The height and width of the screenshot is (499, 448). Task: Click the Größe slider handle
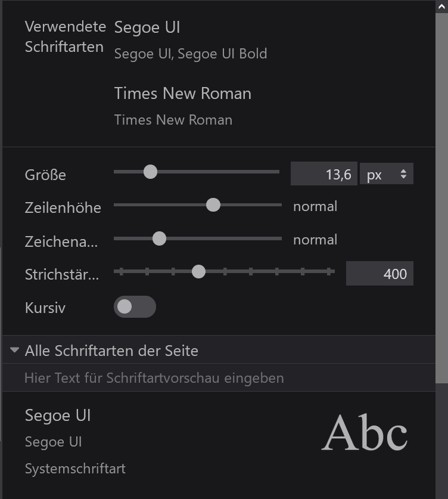[150, 172]
